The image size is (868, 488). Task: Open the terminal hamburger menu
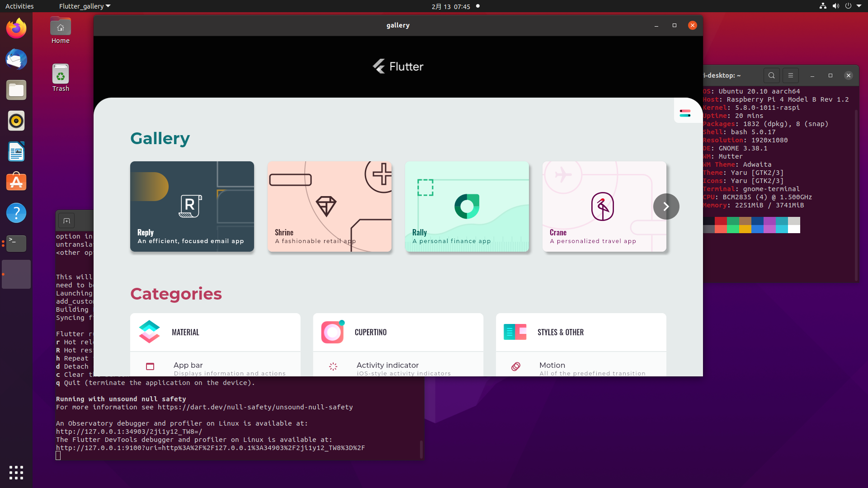click(x=790, y=75)
